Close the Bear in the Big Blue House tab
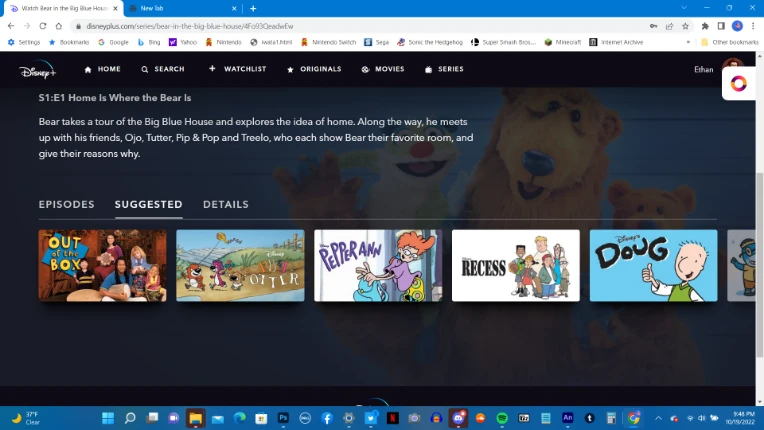The height and width of the screenshot is (430, 764). [116, 8]
